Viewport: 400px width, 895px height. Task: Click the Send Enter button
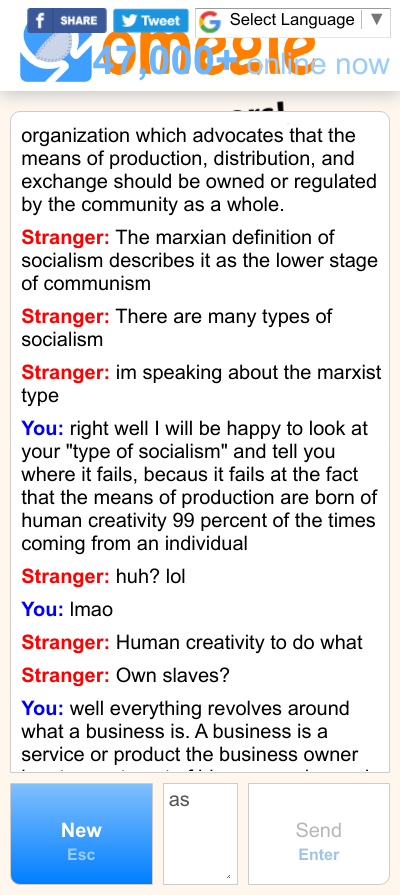tap(319, 834)
